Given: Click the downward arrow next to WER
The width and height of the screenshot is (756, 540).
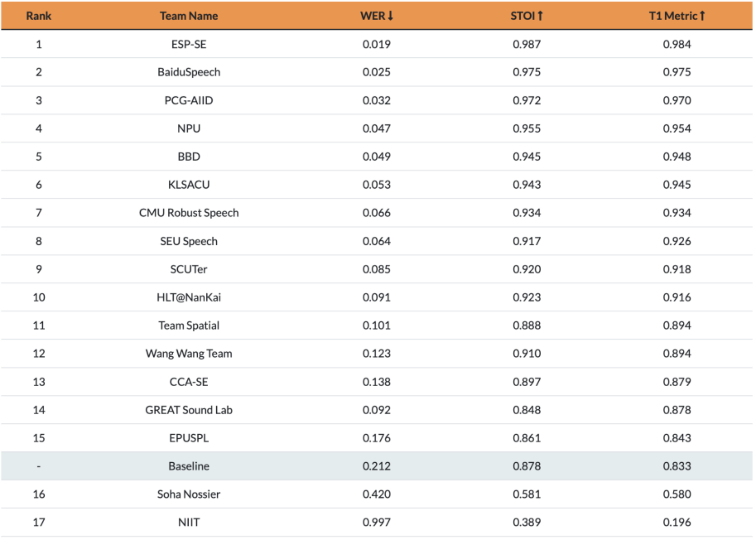Looking at the screenshot, I should click(x=390, y=16).
